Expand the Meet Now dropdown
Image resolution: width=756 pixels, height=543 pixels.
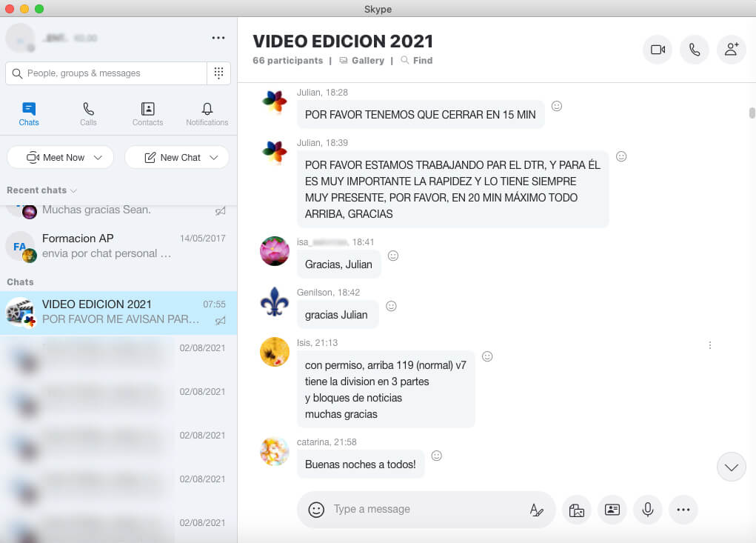pos(101,157)
